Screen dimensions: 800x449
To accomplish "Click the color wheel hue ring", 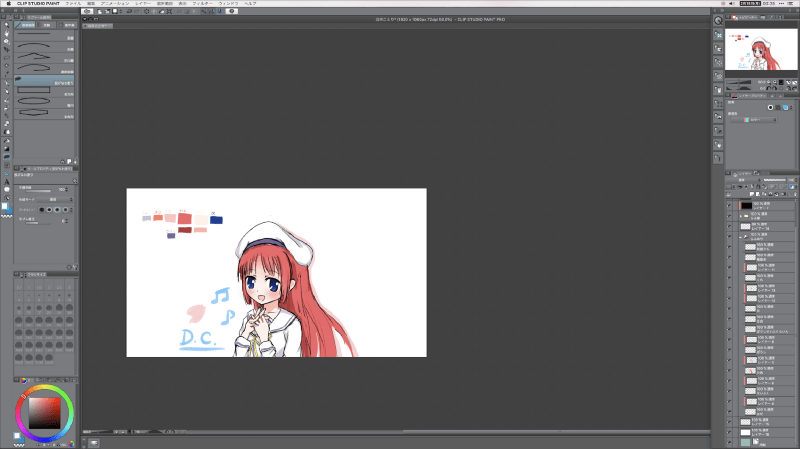I will pyautogui.click(x=45, y=388).
